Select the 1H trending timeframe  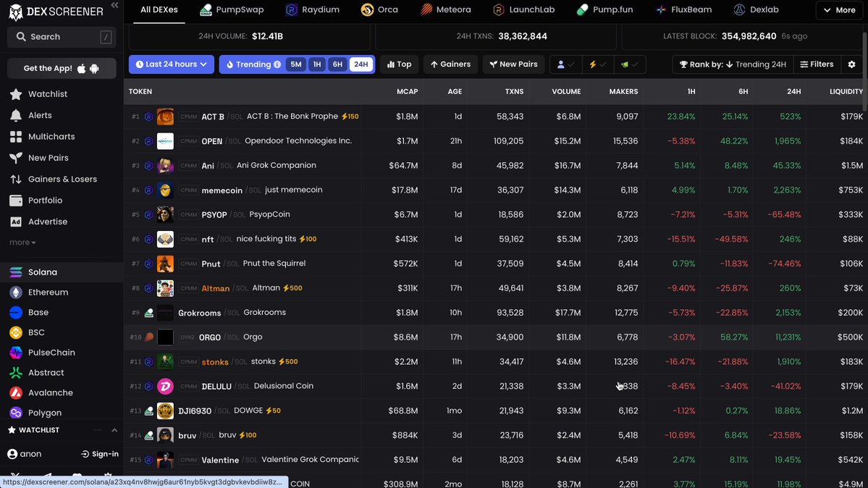(x=317, y=64)
